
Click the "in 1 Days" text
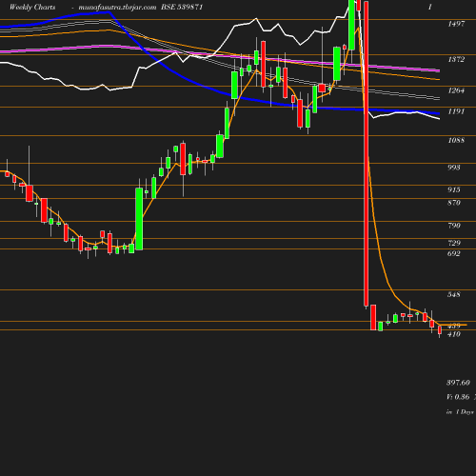click(x=460, y=412)
